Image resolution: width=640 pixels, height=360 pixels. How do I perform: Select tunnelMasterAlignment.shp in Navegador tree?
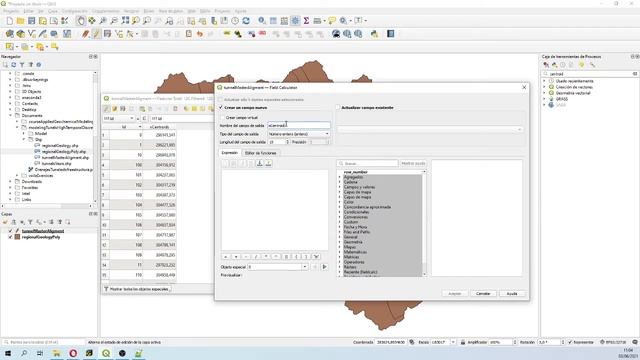[65, 158]
